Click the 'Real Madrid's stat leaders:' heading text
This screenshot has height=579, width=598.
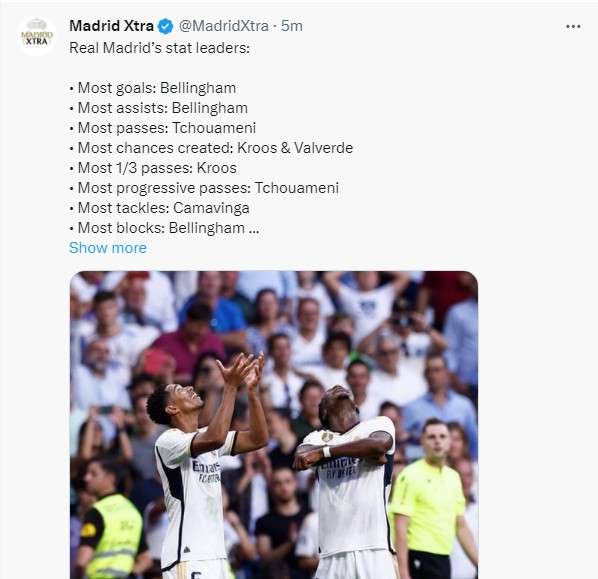(x=159, y=48)
